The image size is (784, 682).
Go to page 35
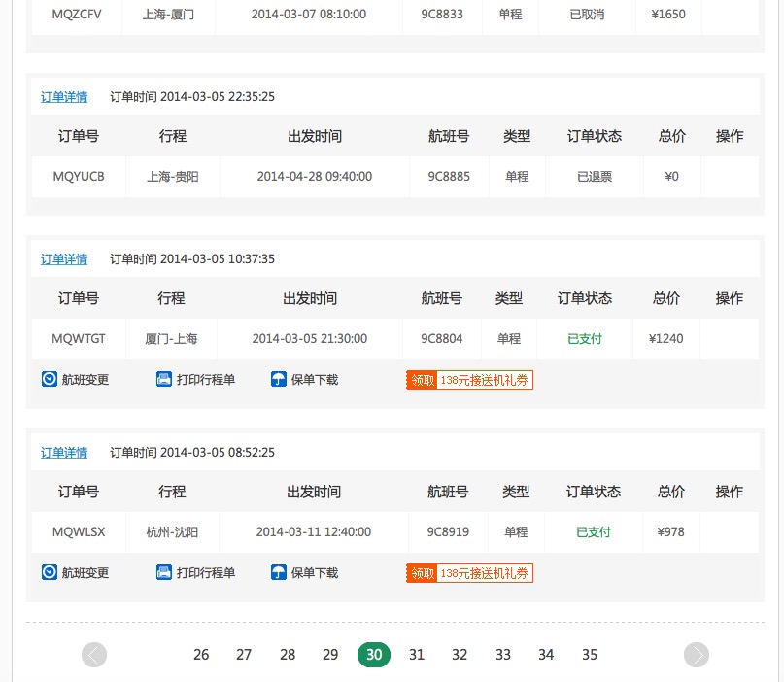click(590, 655)
